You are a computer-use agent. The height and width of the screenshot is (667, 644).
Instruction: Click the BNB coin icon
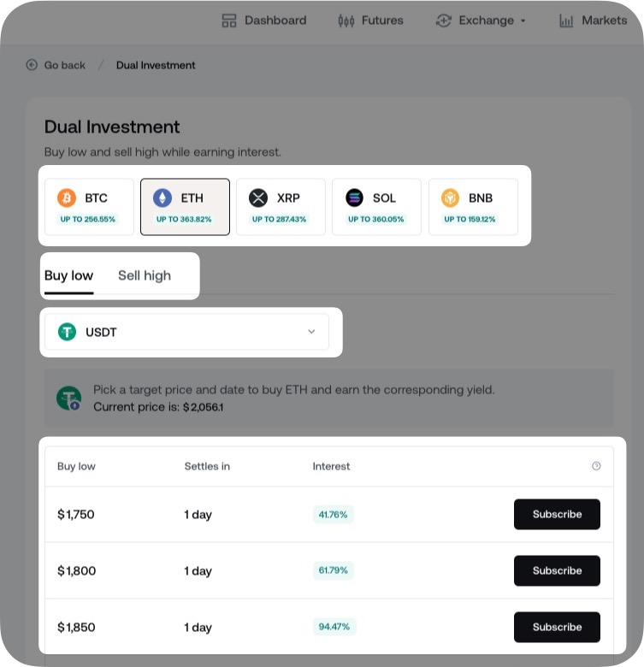click(450, 198)
